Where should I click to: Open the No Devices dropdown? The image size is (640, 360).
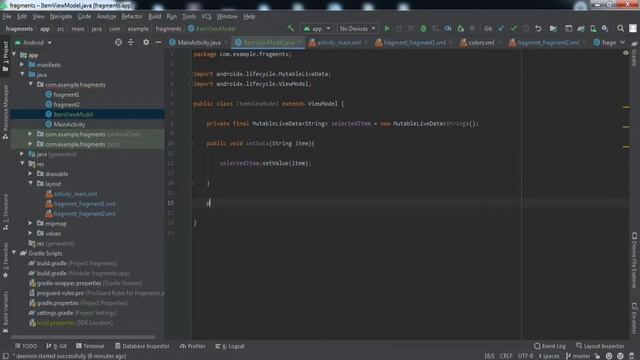pos(357,29)
